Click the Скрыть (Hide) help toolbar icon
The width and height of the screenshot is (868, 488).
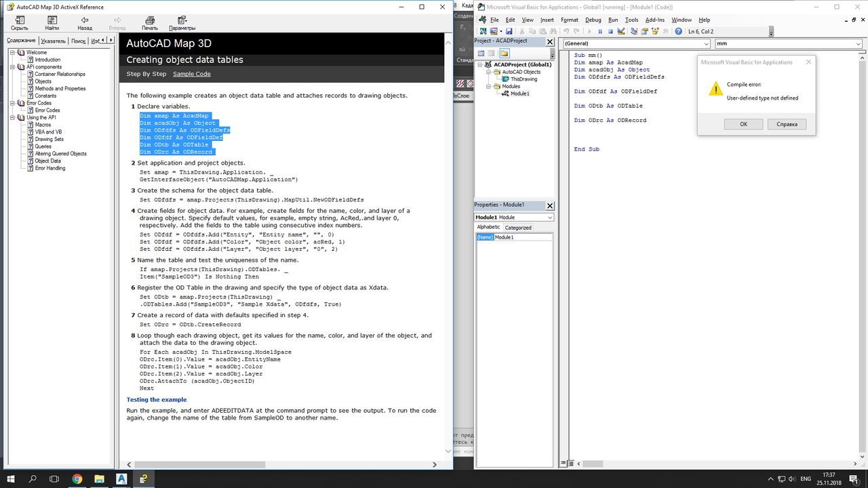(19, 24)
